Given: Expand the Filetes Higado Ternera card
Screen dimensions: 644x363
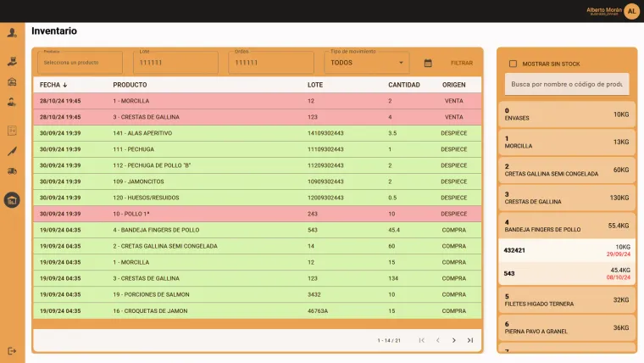Looking at the screenshot, I should (x=567, y=300).
